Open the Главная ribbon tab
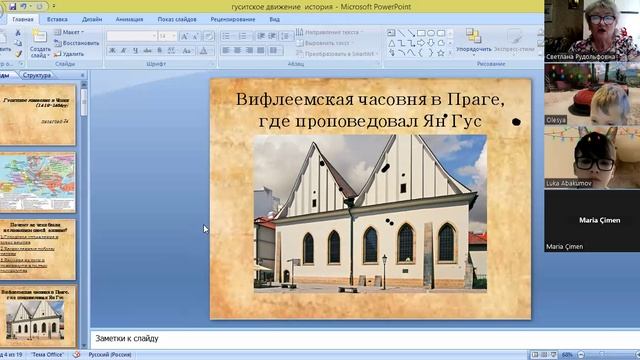 point(23,19)
